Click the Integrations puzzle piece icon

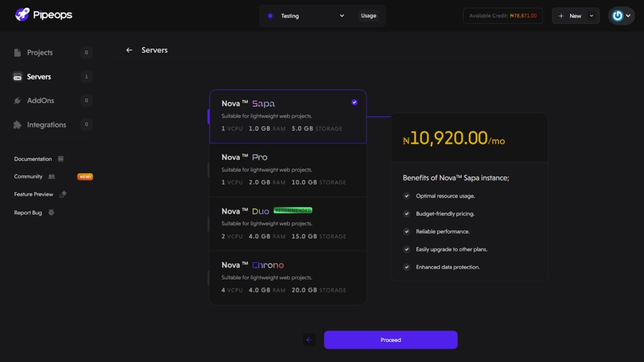18,125
